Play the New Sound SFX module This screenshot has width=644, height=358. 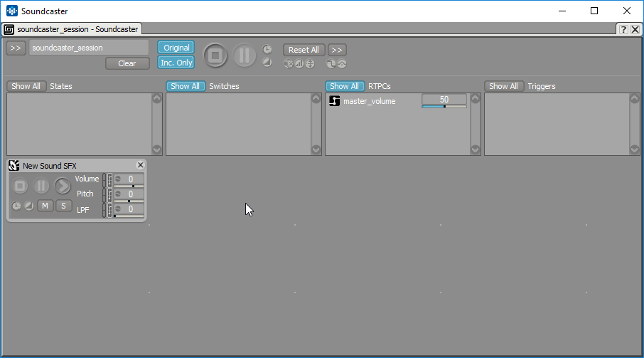pyautogui.click(x=63, y=186)
